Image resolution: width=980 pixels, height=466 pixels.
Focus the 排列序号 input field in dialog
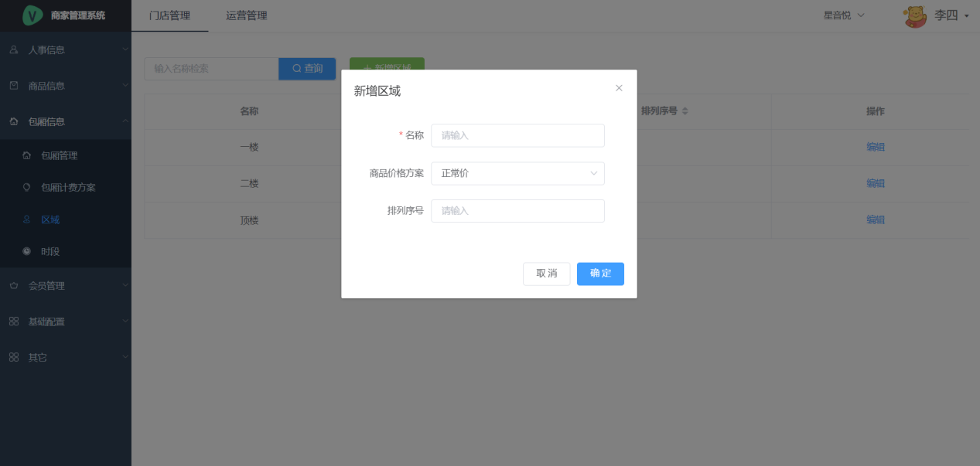[x=517, y=211]
